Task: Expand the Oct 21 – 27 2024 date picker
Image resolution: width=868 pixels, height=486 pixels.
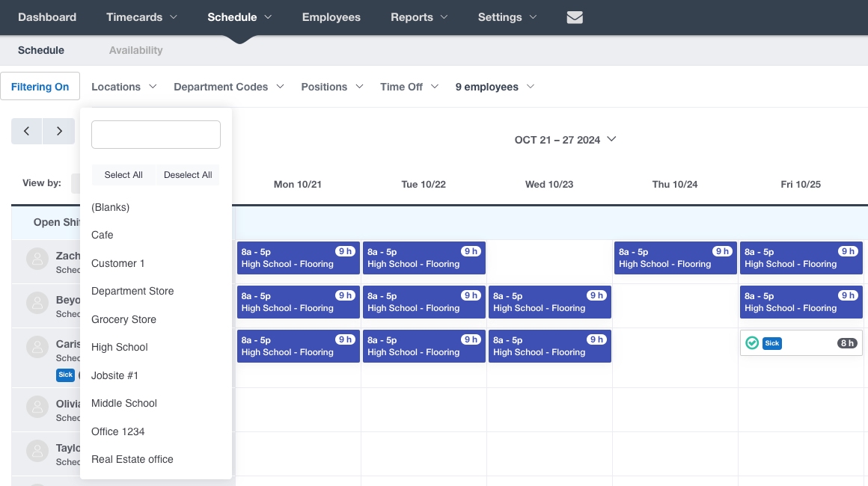Action: pos(565,140)
